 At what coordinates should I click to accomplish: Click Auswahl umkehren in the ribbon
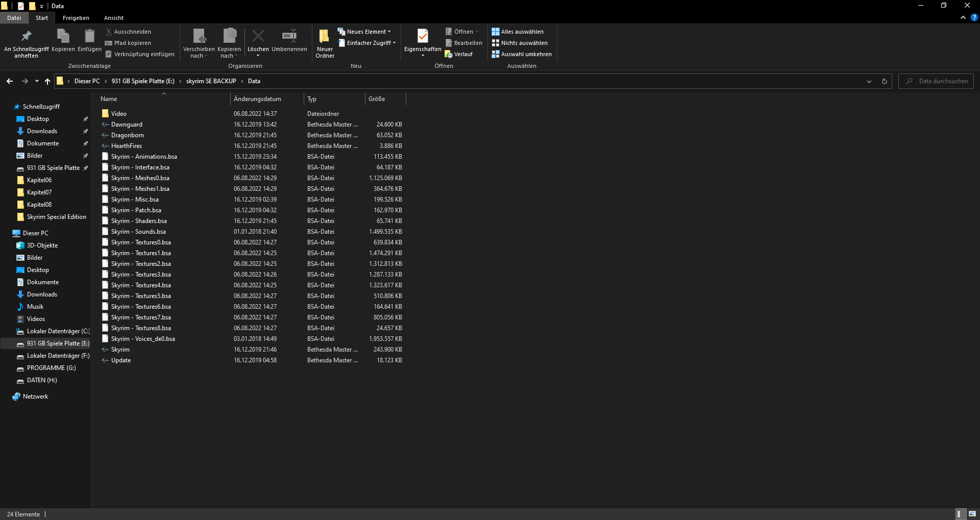click(x=522, y=54)
